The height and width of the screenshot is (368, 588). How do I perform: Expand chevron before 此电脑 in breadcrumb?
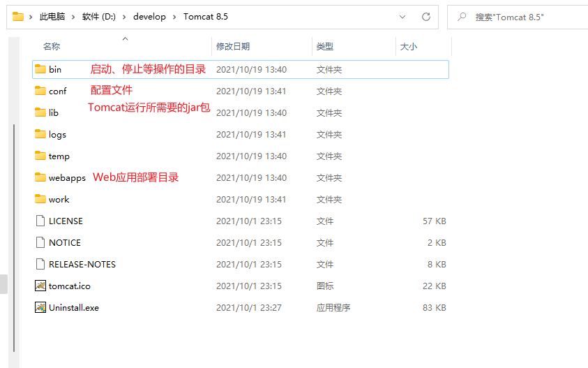tap(31, 17)
